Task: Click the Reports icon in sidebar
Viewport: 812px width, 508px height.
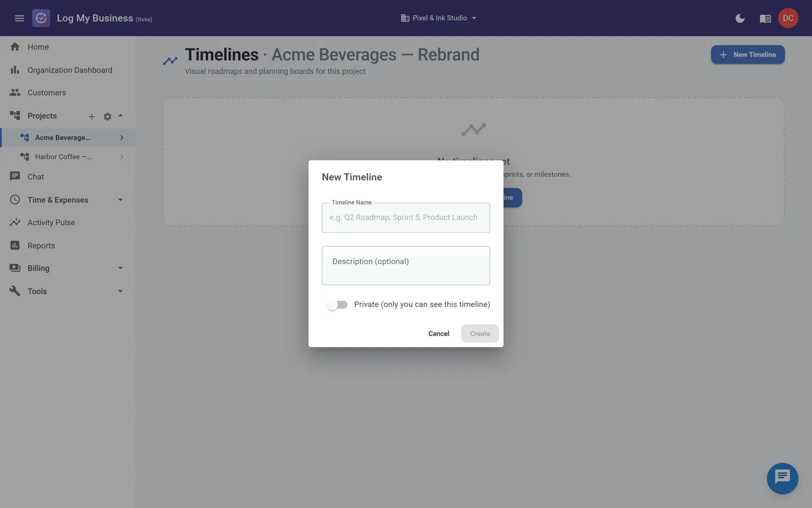Action: pos(15,245)
